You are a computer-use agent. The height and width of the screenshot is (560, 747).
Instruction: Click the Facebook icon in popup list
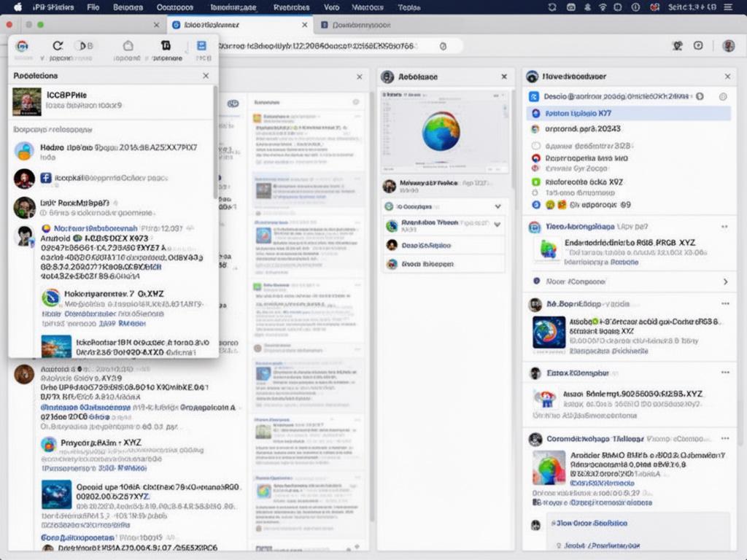[45, 177]
